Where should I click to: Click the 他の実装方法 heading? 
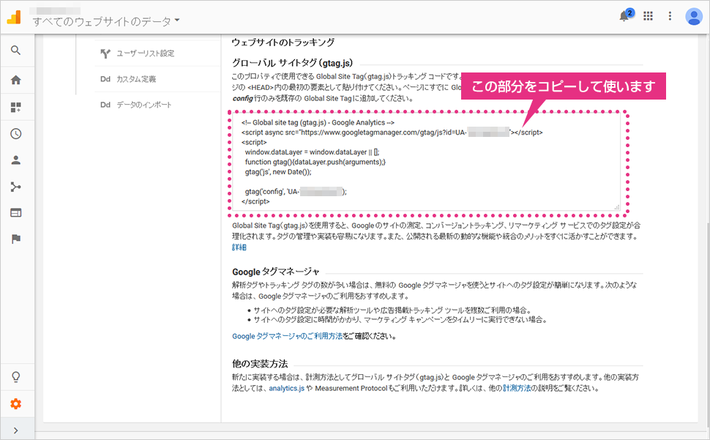[259, 363]
